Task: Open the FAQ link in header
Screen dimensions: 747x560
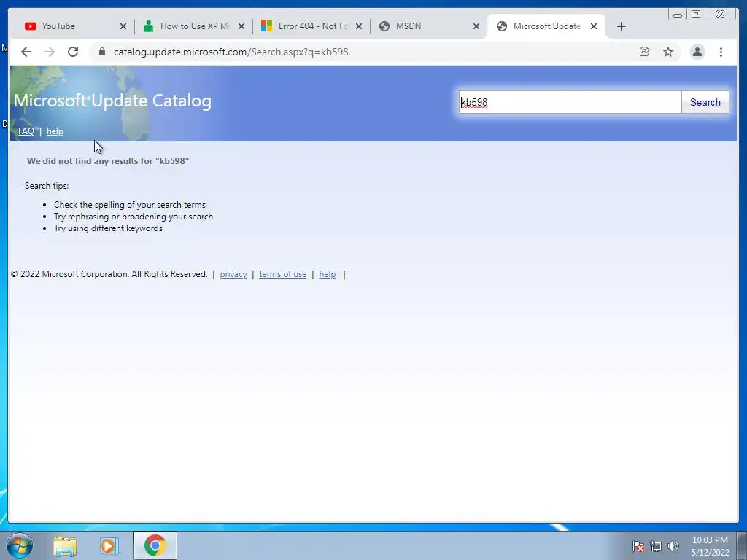Action: (26, 131)
